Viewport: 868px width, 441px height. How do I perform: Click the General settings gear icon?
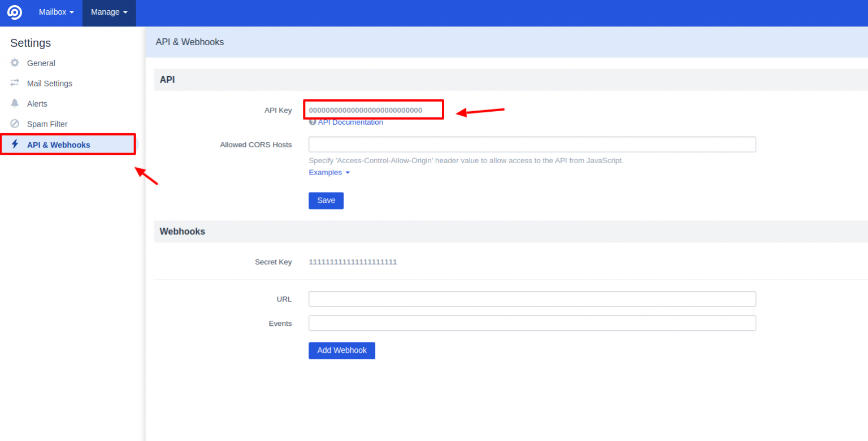click(x=15, y=63)
